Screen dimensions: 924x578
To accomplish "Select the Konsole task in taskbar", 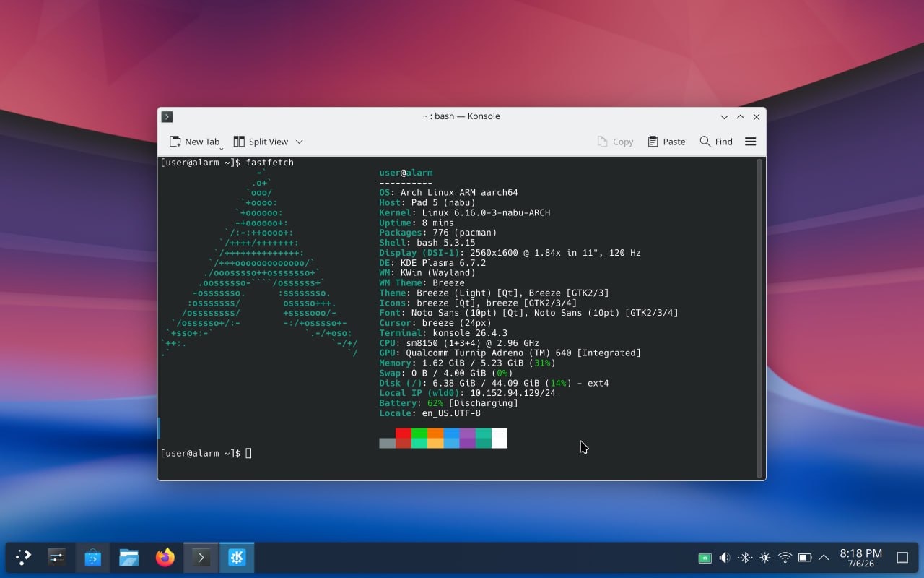I will click(x=201, y=557).
